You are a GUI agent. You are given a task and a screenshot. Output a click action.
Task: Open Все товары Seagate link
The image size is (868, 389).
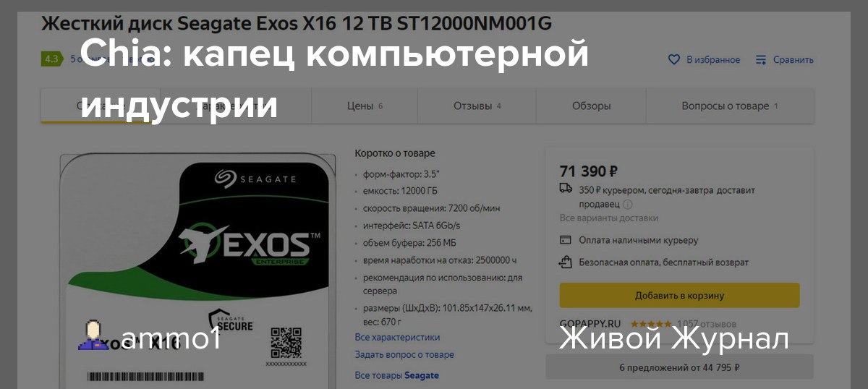(x=396, y=375)
